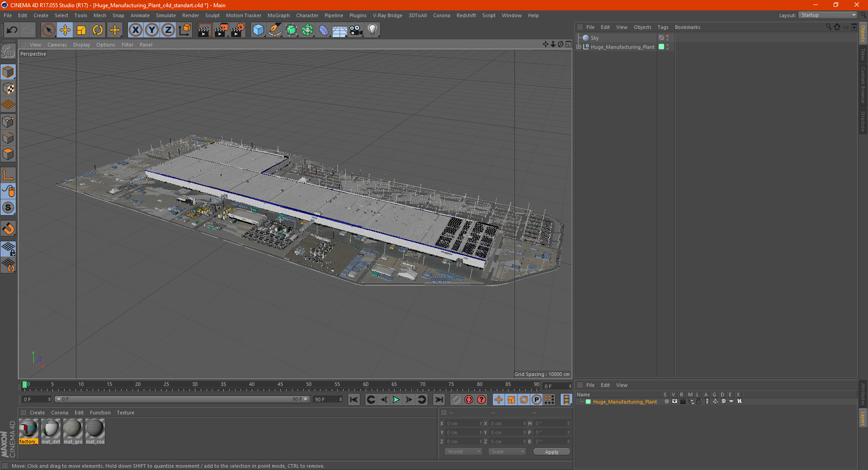Screen dimensions: 868x470
Task: Click Render View clapperboard icon
Action: (x=204, y=30)
